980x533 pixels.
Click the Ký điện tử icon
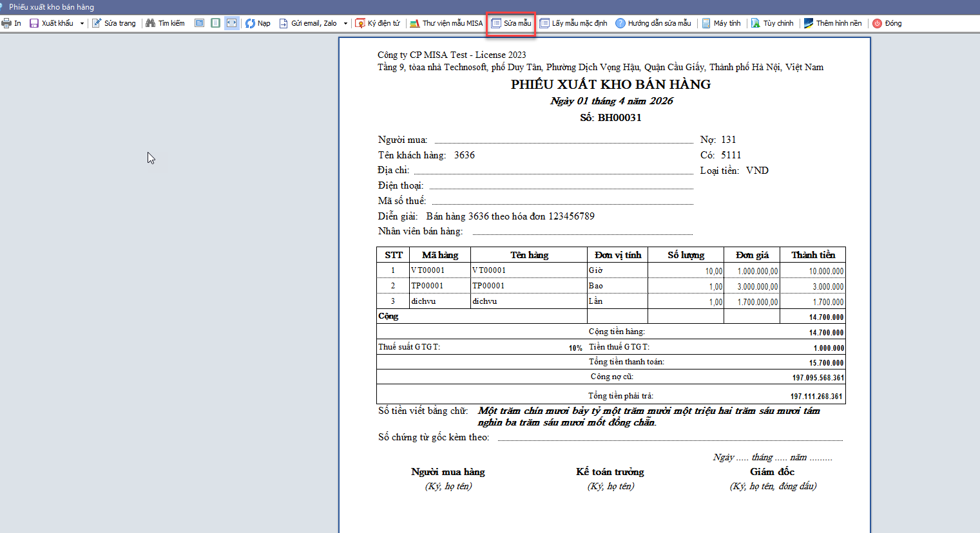[361, 23]
